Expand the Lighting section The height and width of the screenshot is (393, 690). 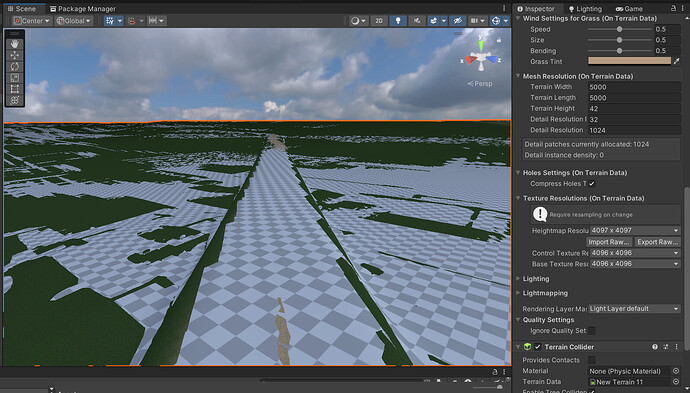pos(536,279)
